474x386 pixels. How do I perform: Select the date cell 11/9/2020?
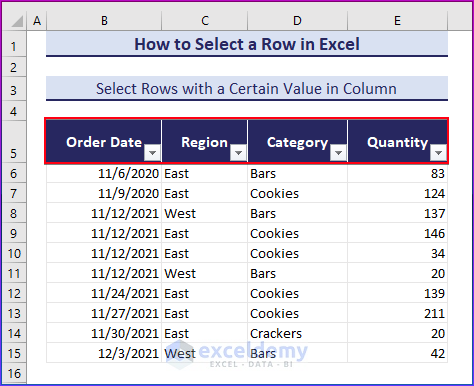click(104, 193)
